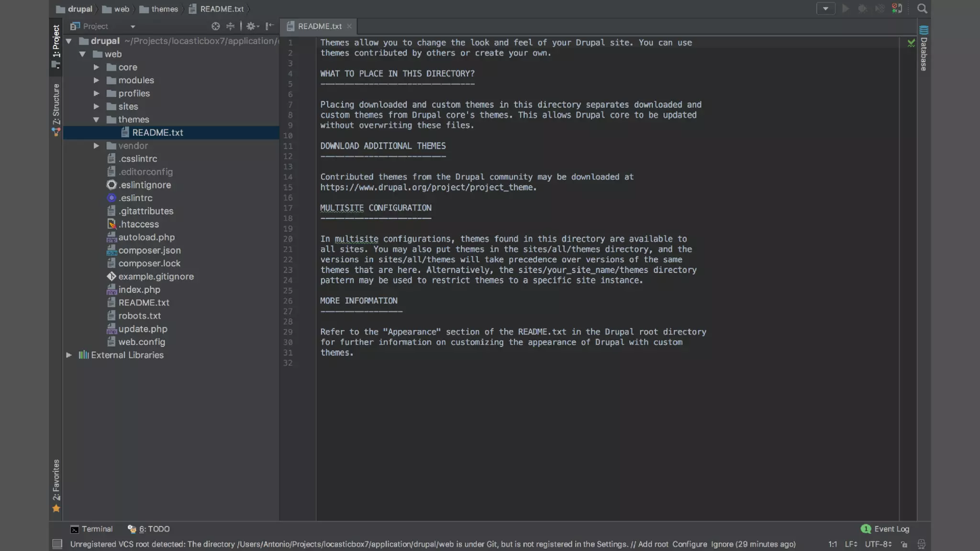This screenshot has height=551, width=980.
Task: Toggle tool window buttons in status bar corner
Action: (57, 544)
